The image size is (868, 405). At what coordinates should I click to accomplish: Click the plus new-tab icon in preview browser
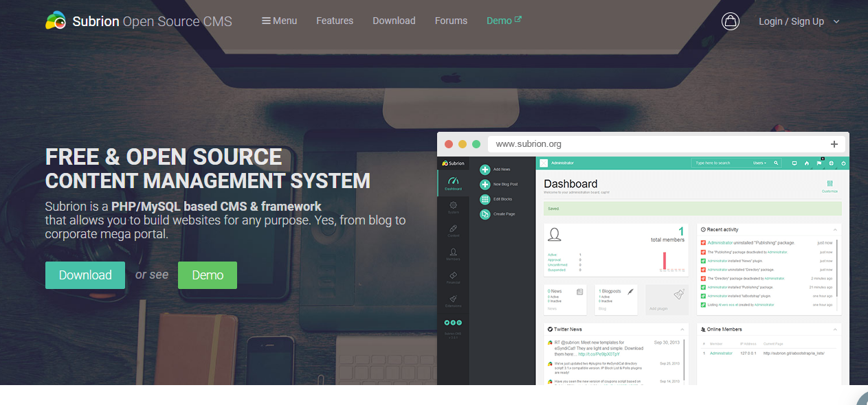834,144
